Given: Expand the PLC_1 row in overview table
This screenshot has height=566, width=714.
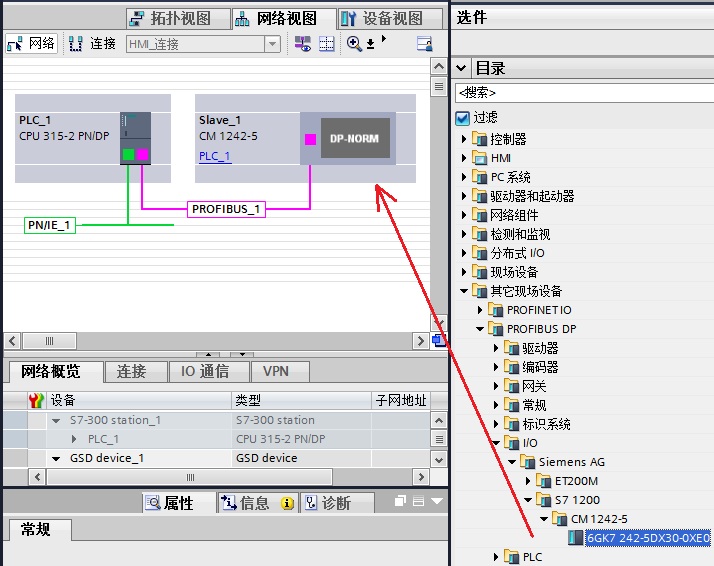Looking at the screenshot, I should [x=74, y=439].
